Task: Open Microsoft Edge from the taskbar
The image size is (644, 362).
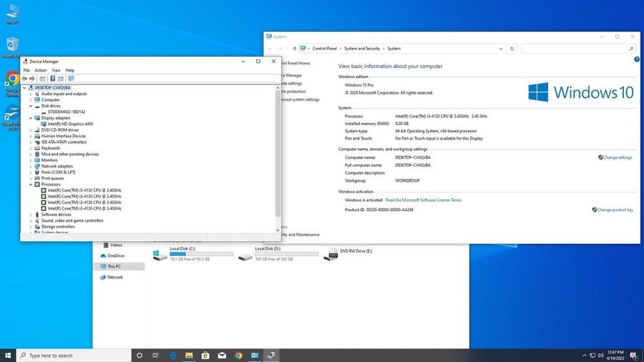Action: pyautogui.click(x=172, y=355)
